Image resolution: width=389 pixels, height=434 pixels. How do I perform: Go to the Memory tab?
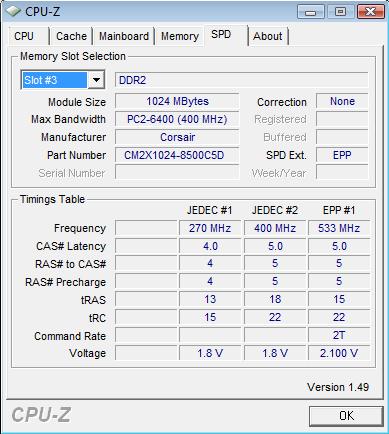[x=180, y=36]
